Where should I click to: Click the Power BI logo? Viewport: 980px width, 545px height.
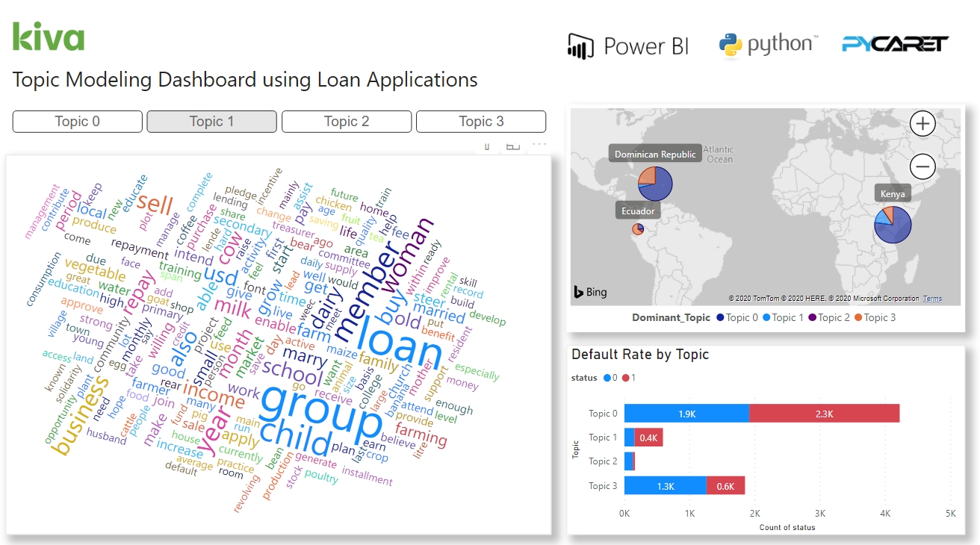pos(628,46)
